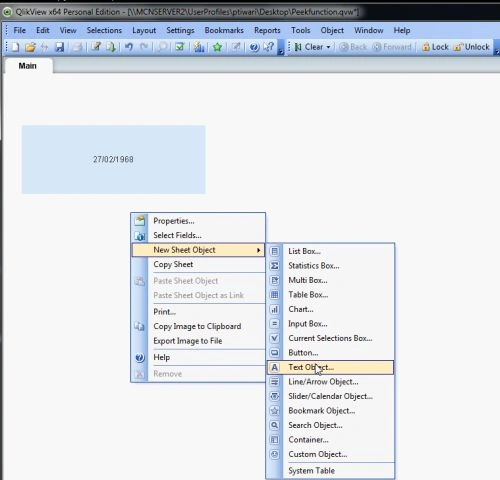Click the Edit Script toolbar icon

[97, 47]
